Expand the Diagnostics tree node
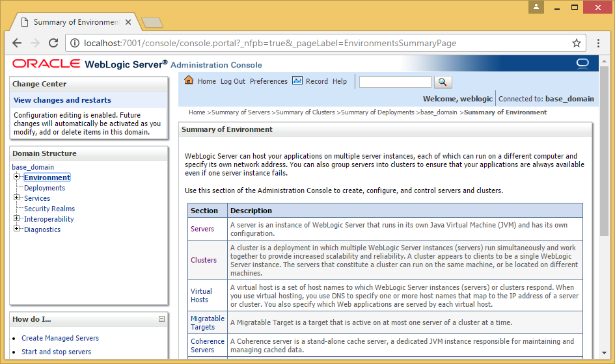The width and height of the screenshot is (615, 364). (x=16, y=228)
